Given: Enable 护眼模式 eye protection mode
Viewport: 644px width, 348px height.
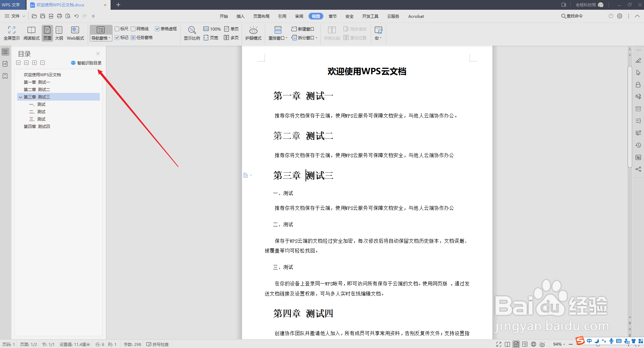Looking at the screenshot, I should (x=253, y=33).
